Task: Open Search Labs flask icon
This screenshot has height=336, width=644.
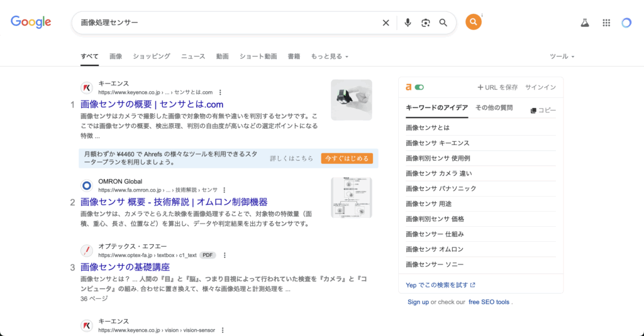Action: click(585, 23)
